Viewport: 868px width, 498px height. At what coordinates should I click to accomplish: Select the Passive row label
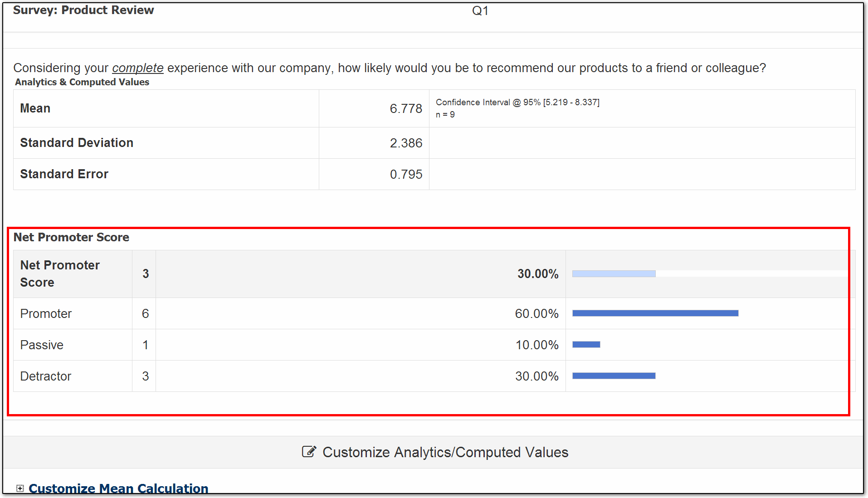coord(42,345)
